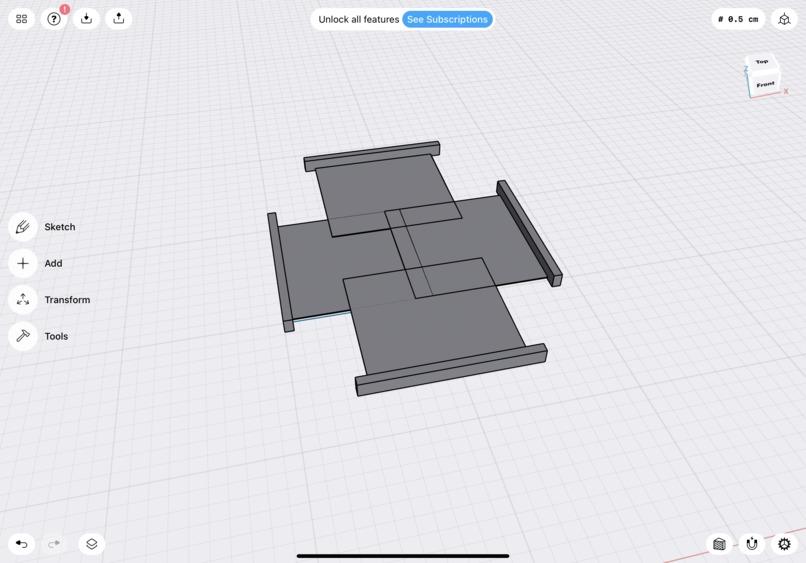The width and height of the screenshot is (806, 563).
Task: Open the Tools hammer icon
Action: (x=23, y=336)
